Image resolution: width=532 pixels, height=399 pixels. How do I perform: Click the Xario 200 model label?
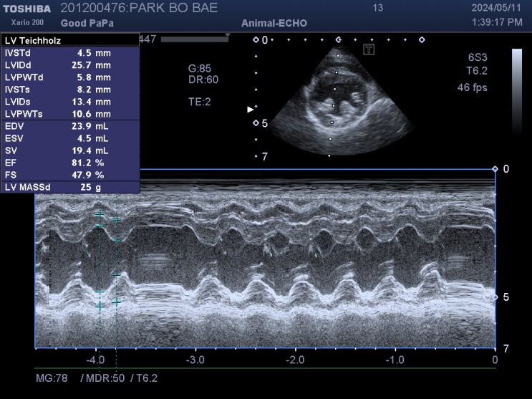tap(27, 22)
